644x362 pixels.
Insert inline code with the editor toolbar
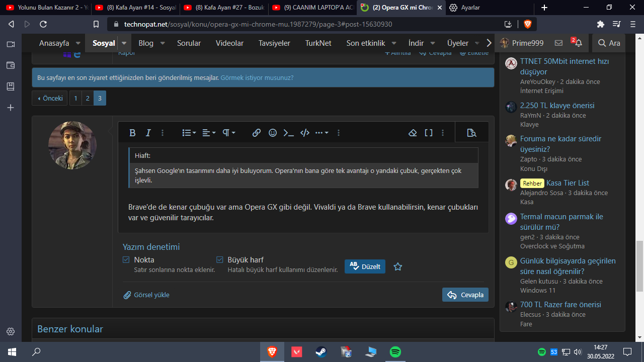click(x=288, y=133)
